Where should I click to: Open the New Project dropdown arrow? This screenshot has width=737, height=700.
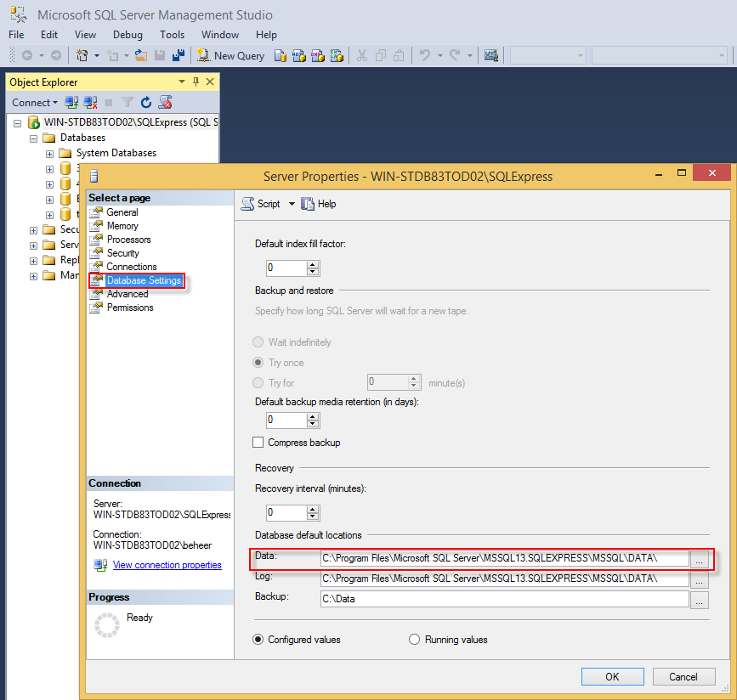97,55
